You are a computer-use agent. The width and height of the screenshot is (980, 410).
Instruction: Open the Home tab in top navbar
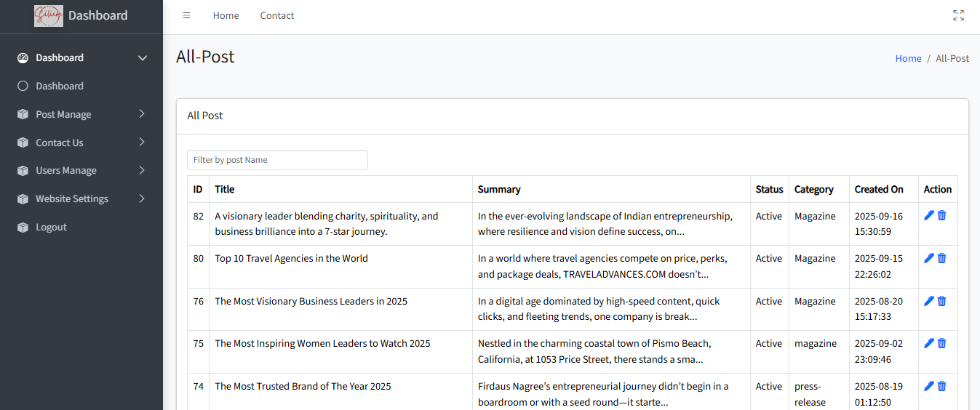226,15
